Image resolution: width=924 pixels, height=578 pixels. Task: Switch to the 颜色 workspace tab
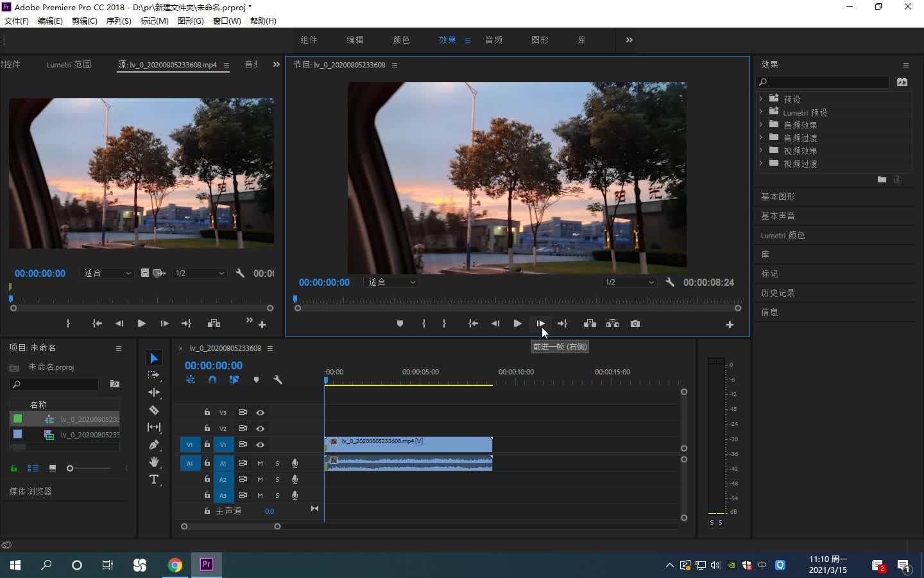pyautogui.click(x=401, y=40)
